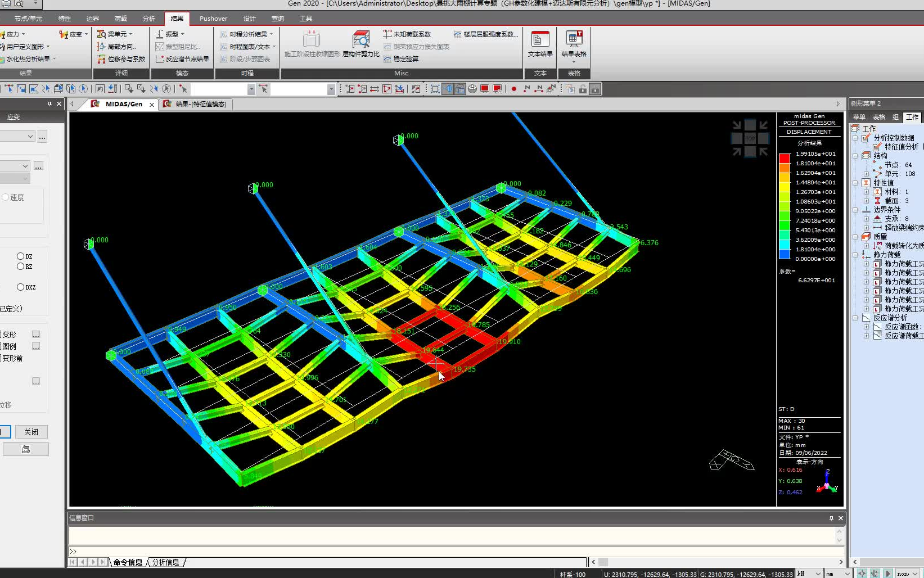Click the pin icon of 信息窗口 panel

pyautogui.click(x=831, y=518)
